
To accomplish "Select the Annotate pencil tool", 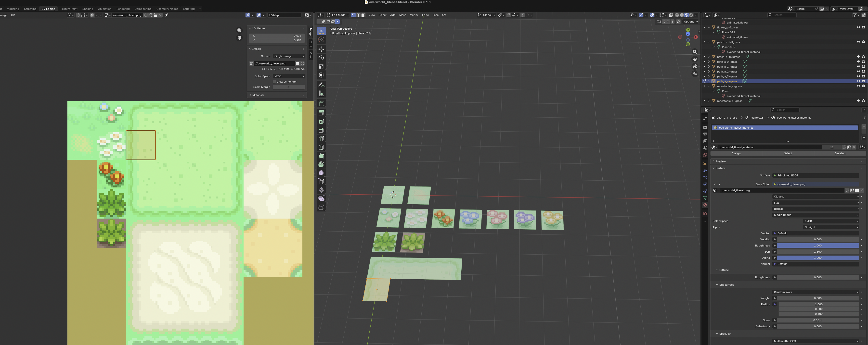I will 321,85.
